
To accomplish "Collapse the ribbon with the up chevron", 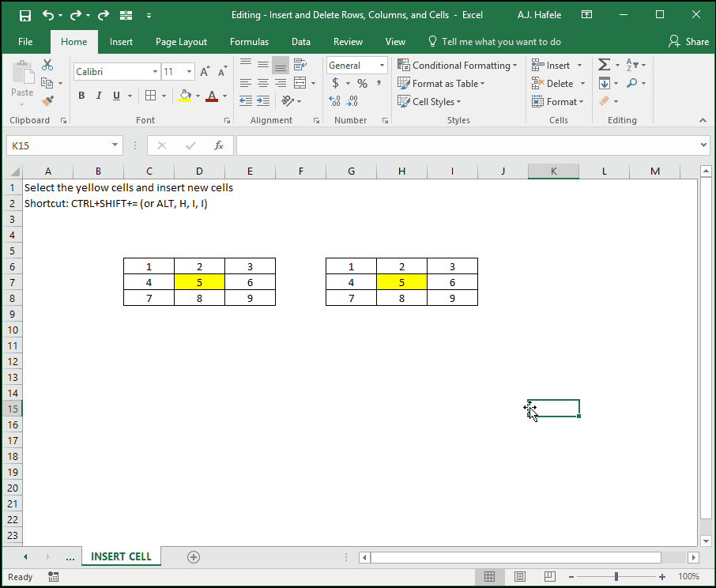I will pos(703,120).
